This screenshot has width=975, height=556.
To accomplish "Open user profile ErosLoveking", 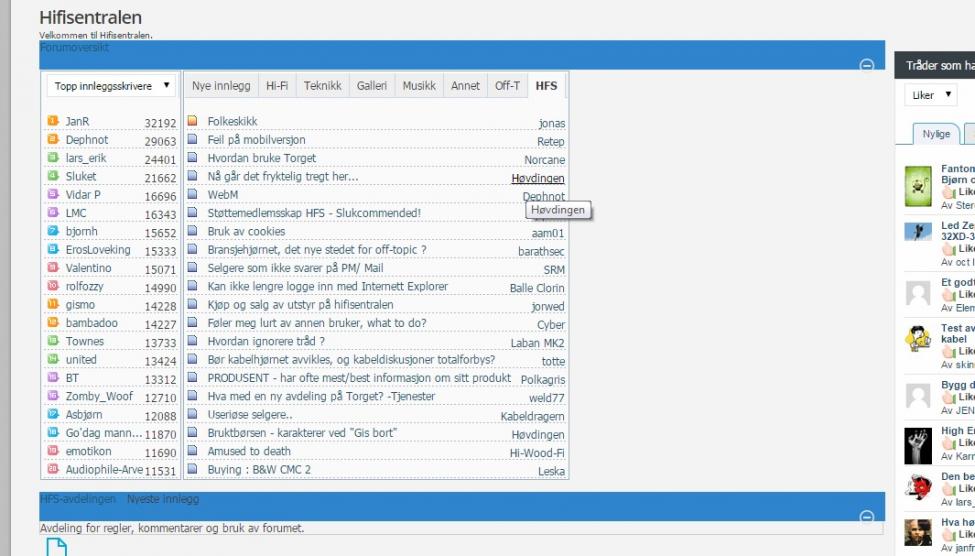I will pos(98,249).
